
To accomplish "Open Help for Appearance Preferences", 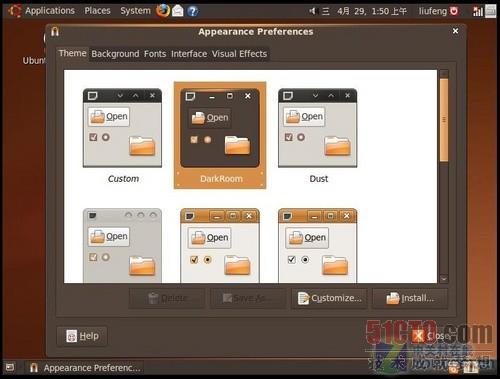I will 82,336.
